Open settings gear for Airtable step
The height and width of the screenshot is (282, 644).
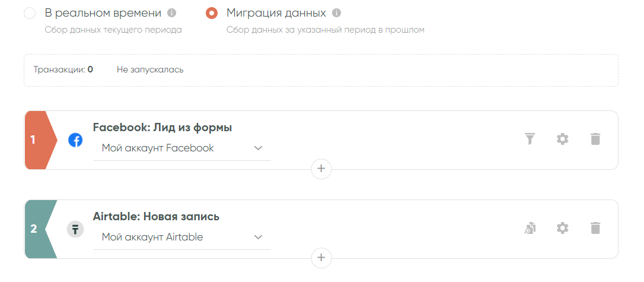(562, 228)
